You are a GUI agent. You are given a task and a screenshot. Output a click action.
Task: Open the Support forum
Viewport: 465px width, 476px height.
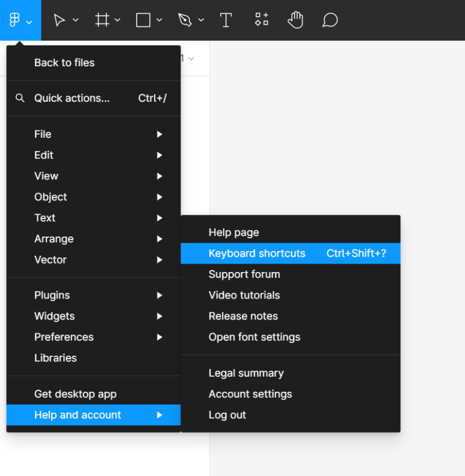click(291, 274)
